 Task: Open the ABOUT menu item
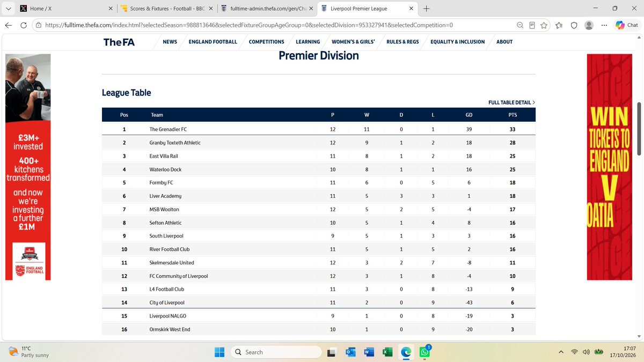(504, 42)
